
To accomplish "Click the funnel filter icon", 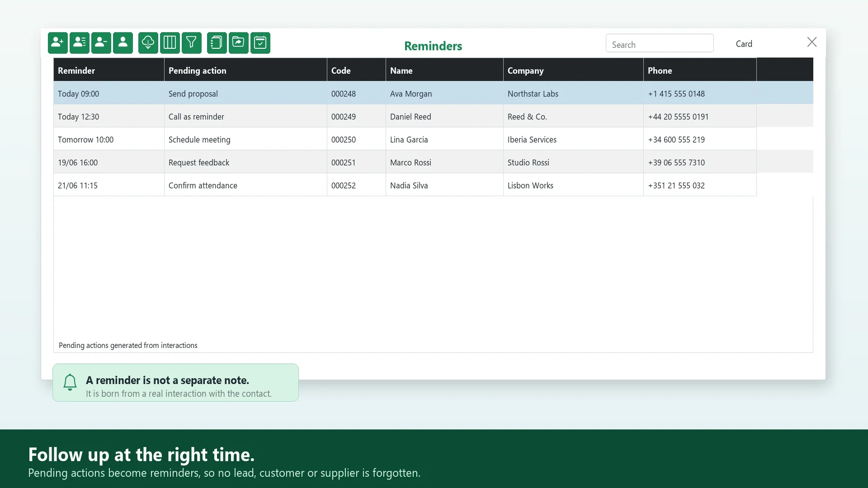I will 192,43.
